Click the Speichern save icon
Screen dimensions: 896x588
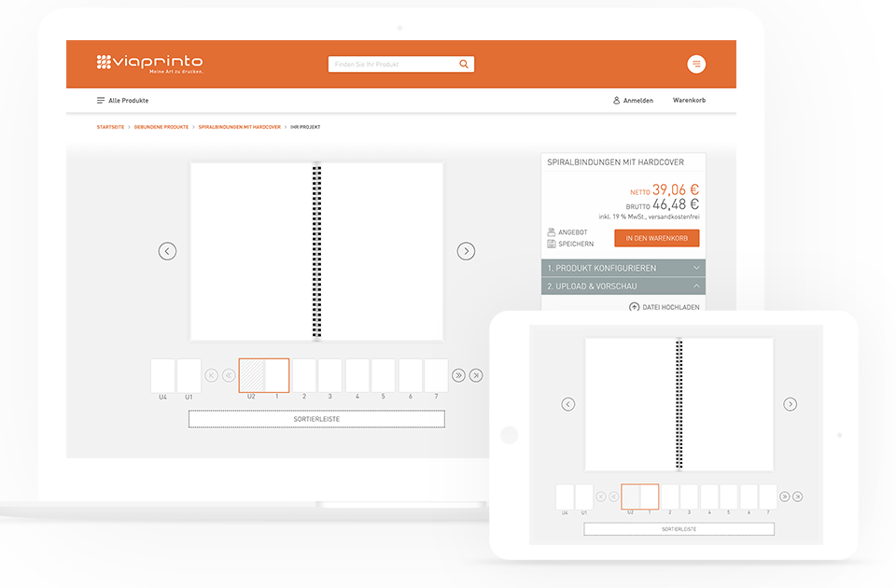click(552, 244)
